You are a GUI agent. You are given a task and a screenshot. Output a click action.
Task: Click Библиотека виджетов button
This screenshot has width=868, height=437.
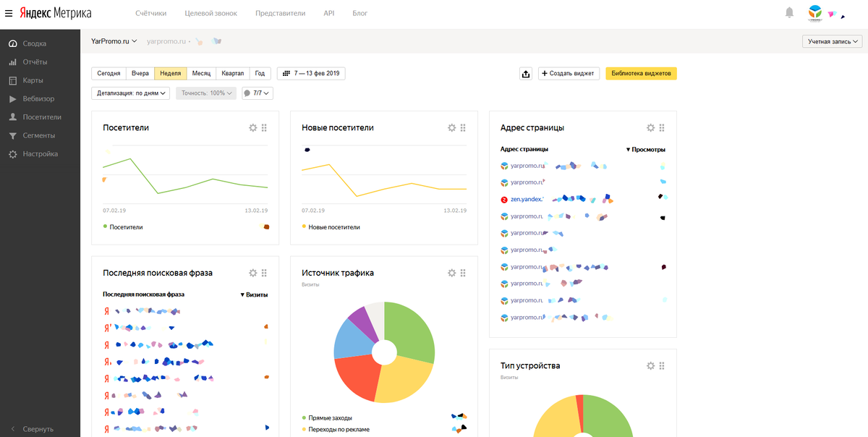point(641,73)
